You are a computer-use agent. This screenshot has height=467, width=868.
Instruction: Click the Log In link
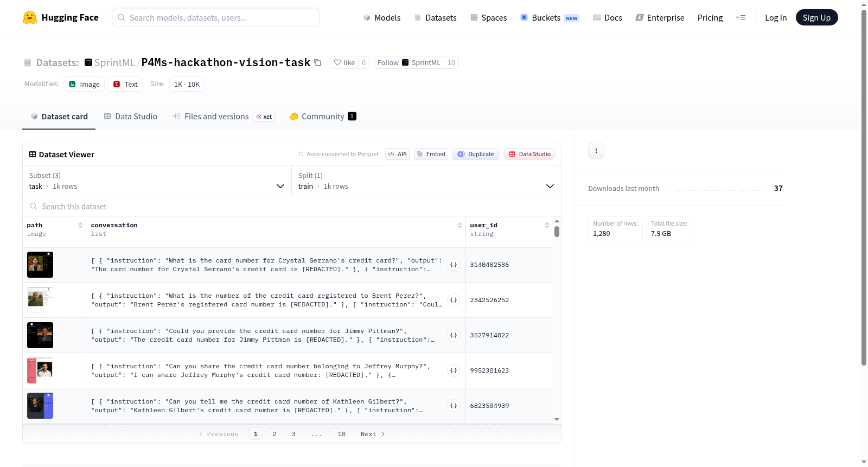click(776, 18)
